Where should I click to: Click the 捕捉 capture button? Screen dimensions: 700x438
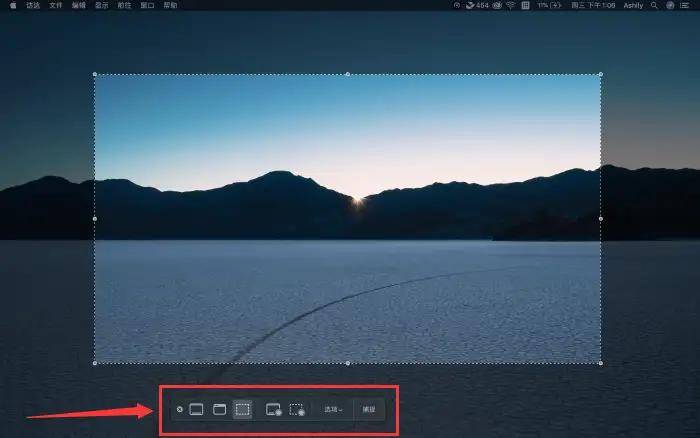point(369,409)
